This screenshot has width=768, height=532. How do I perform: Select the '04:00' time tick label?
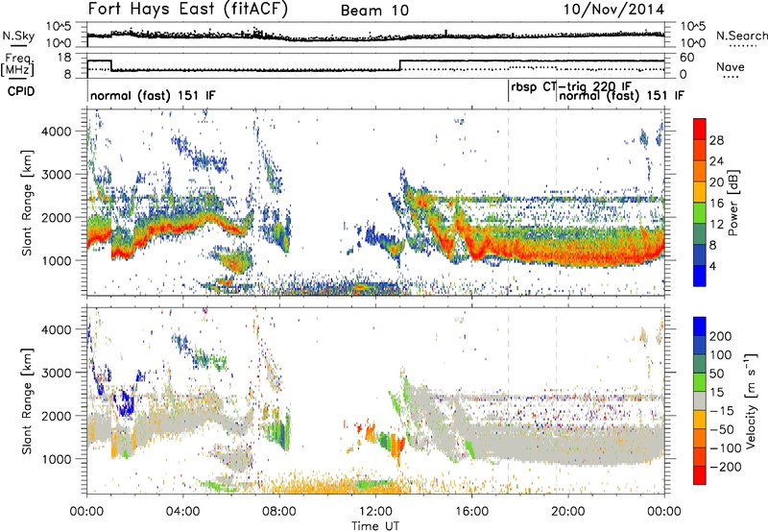(182, 512)
